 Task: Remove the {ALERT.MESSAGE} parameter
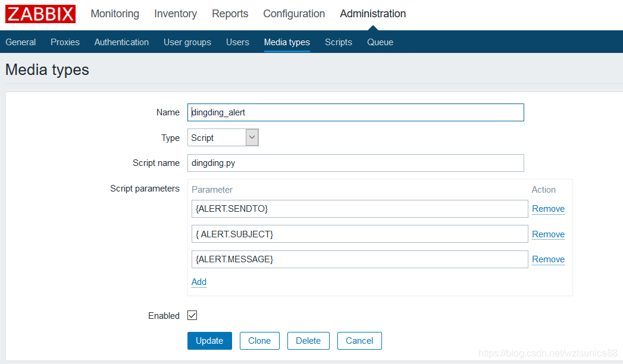coord(548,259)
